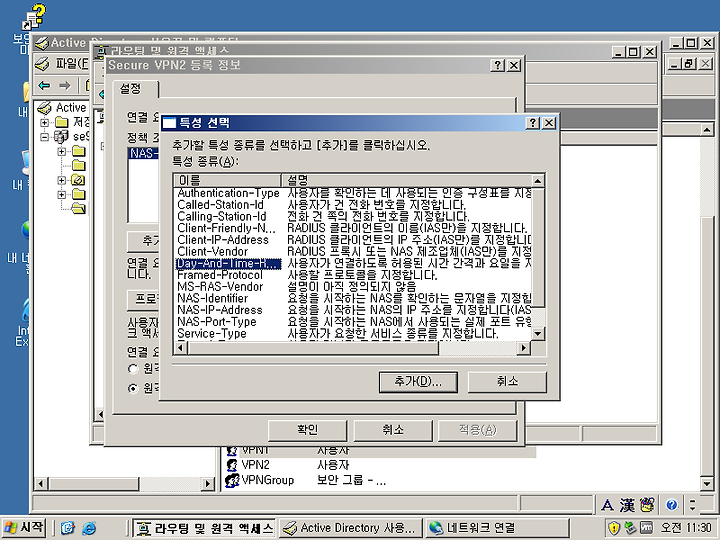Click language bar help question icon
720x540 pixels.
coord(671,505)
